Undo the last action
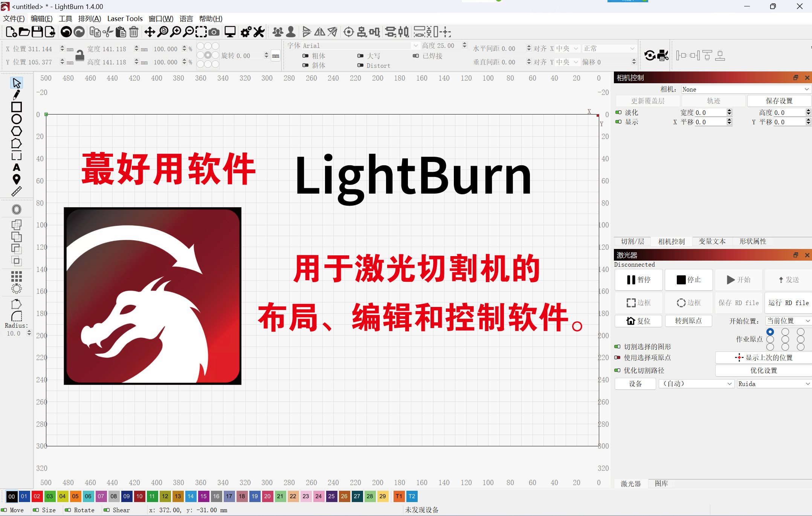 coord(66,32)
